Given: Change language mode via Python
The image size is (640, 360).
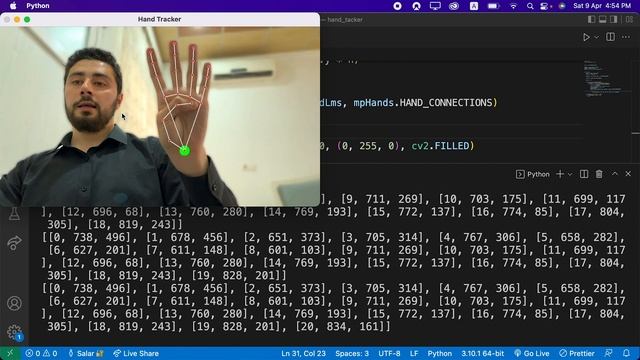Looking at the screenshot, I should point(440,353).
